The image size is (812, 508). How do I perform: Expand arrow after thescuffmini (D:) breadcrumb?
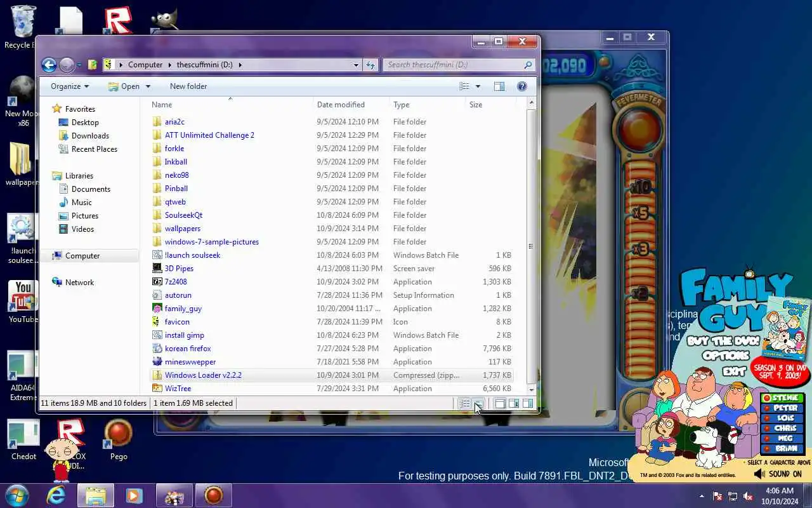[240, 65]
